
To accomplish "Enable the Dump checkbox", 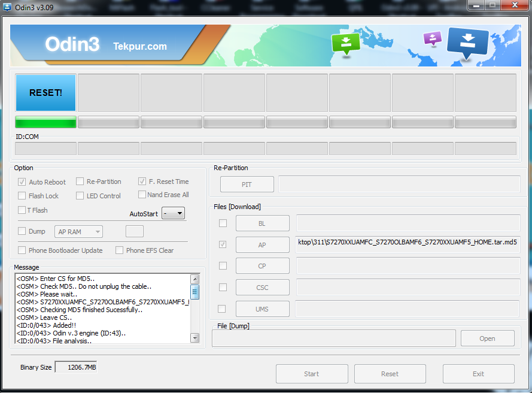I will [x=22, y=231].
